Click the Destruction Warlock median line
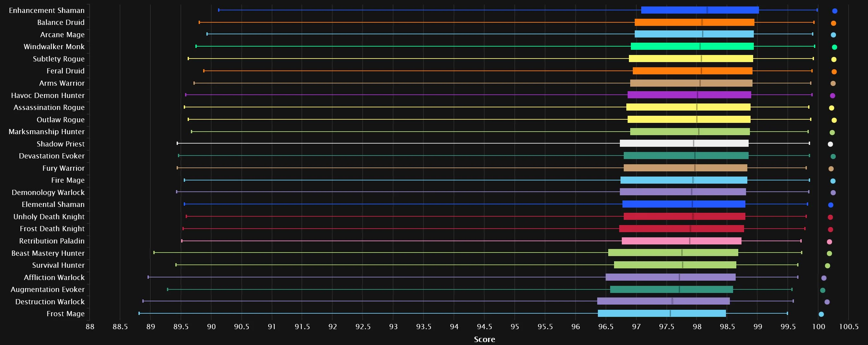 click(x=672, y=301)
